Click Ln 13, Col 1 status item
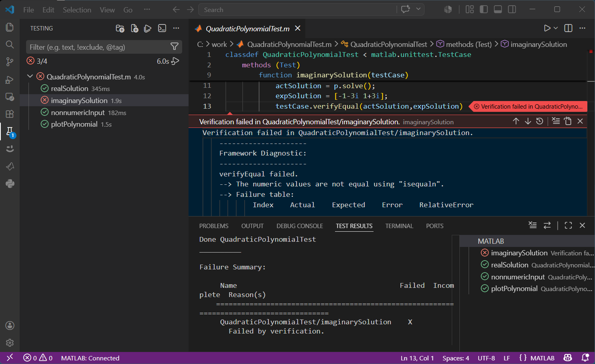This screenshot has height=364, width=595. click(417, 358)
